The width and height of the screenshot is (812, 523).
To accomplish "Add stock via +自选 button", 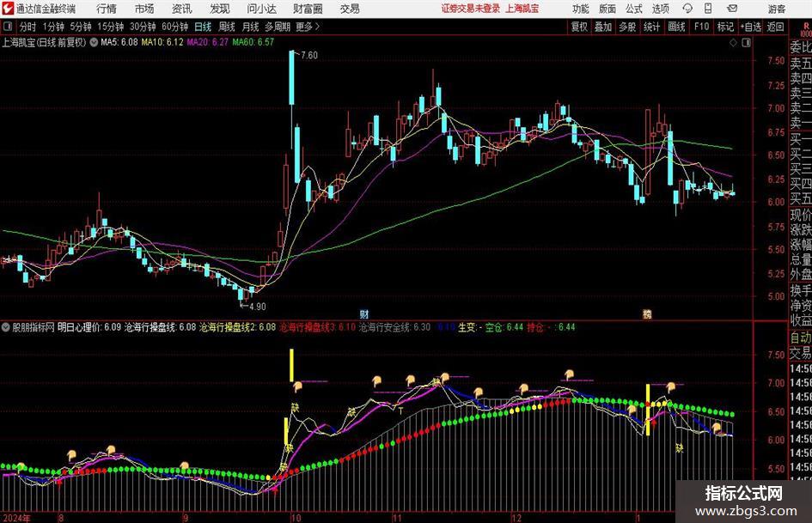I will [750, 27].
